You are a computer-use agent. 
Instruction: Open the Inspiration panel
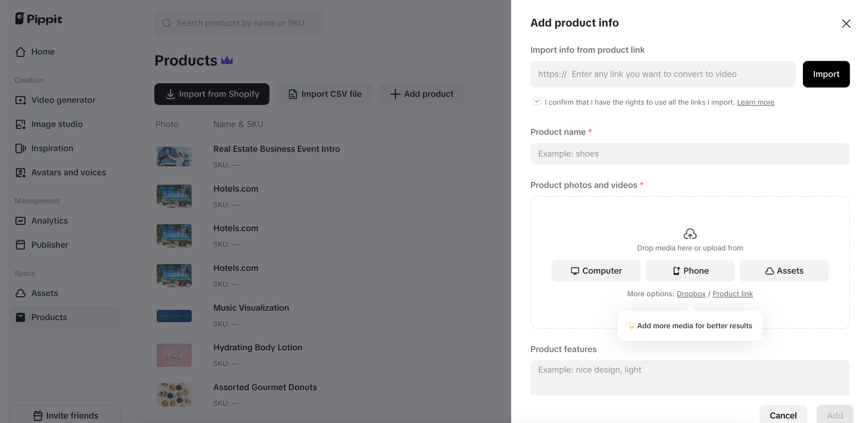point(52,148)
